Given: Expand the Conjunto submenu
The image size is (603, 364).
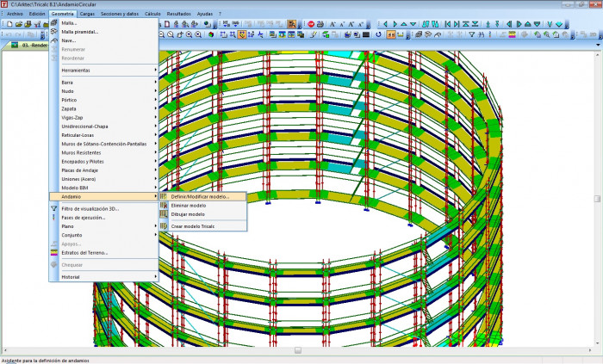Looking at the screenshot, I should 104,235.
